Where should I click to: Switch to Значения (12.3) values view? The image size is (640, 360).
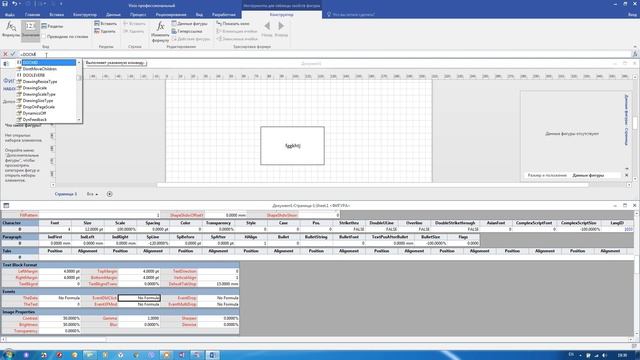pos(31,30)
